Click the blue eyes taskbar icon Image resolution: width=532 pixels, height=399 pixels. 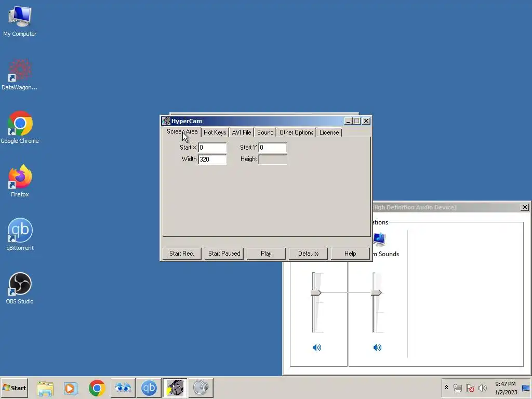123,388
